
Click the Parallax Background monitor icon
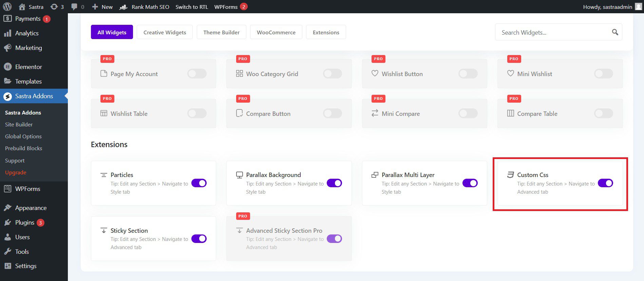click(x=240, y=175)
